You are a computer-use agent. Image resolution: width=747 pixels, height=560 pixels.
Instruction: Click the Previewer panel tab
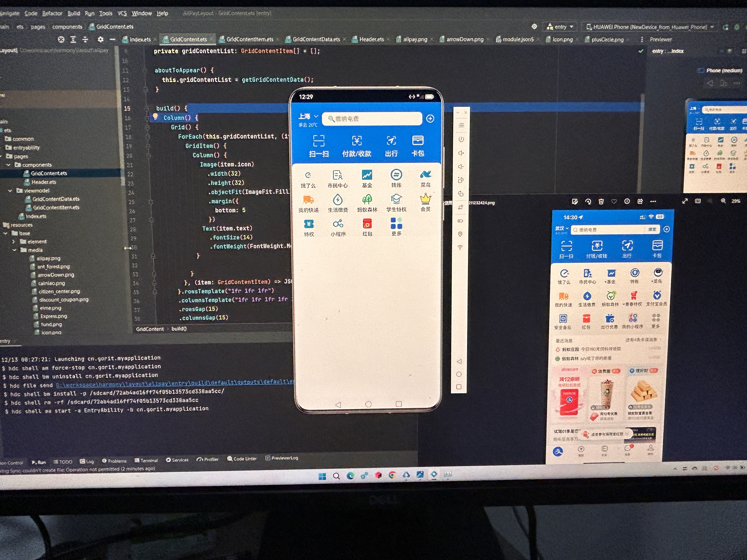(661, 39)
